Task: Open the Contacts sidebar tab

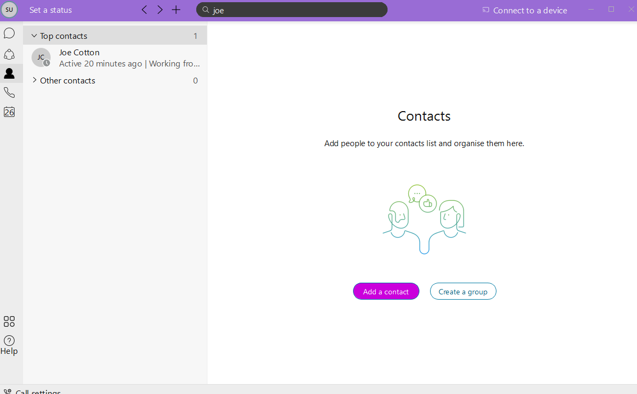Action: pyautogui.click(x=9, y=74)
